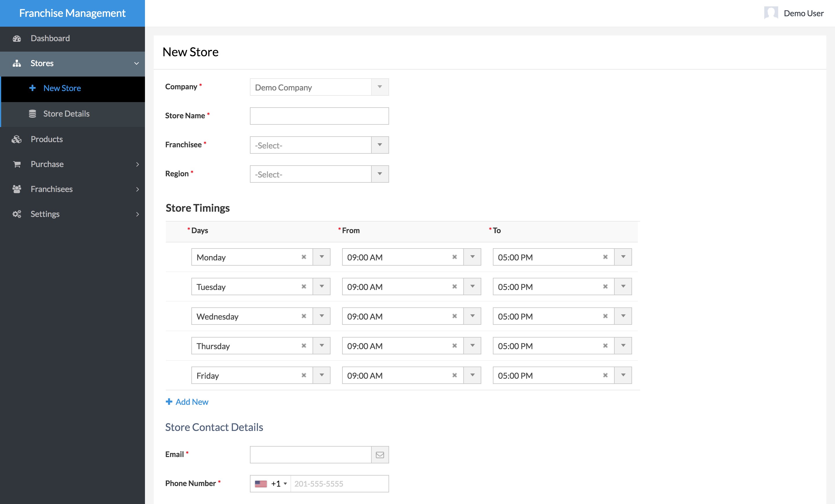The image size is (835, 504).
Task: Remove Friday timing row with X
Action: tap(304, 375)
